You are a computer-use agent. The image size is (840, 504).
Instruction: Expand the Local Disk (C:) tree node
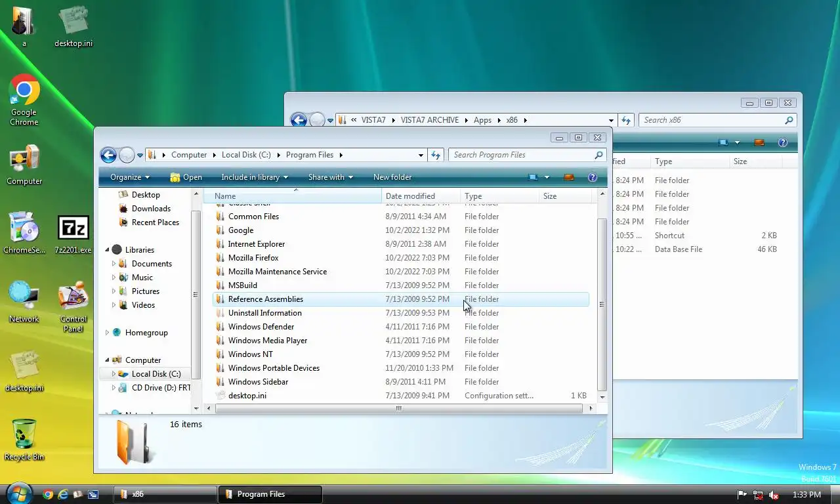[x=114, y=374]
